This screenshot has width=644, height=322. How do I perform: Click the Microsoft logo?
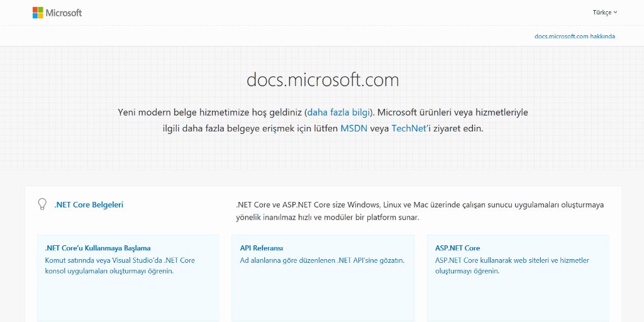tap(57, 13)
